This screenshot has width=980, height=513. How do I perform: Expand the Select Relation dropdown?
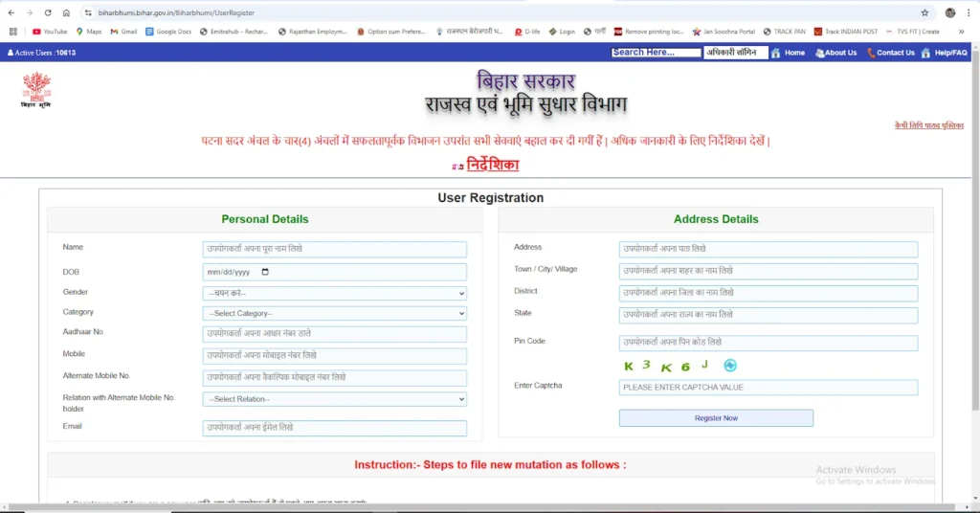point(334,399)
